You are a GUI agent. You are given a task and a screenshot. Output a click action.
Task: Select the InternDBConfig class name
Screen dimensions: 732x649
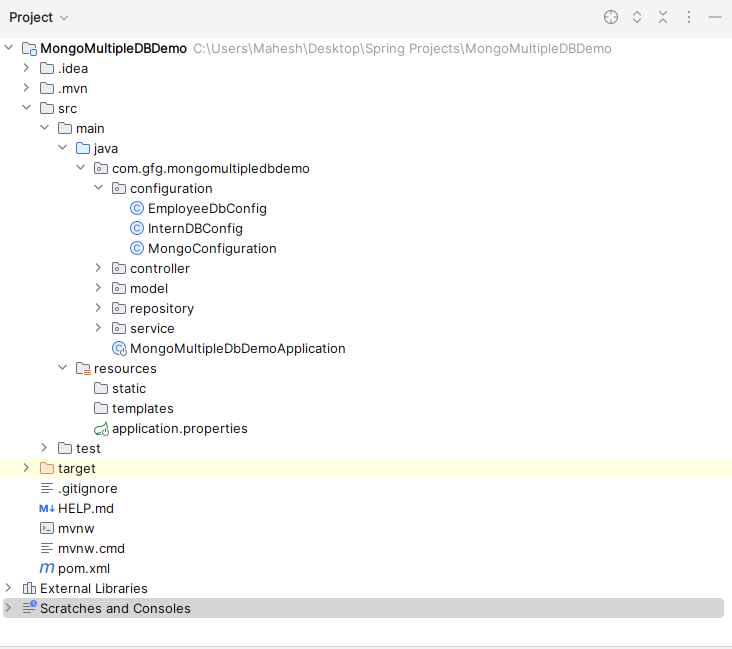pyautogui.click(x=195, y=228)
